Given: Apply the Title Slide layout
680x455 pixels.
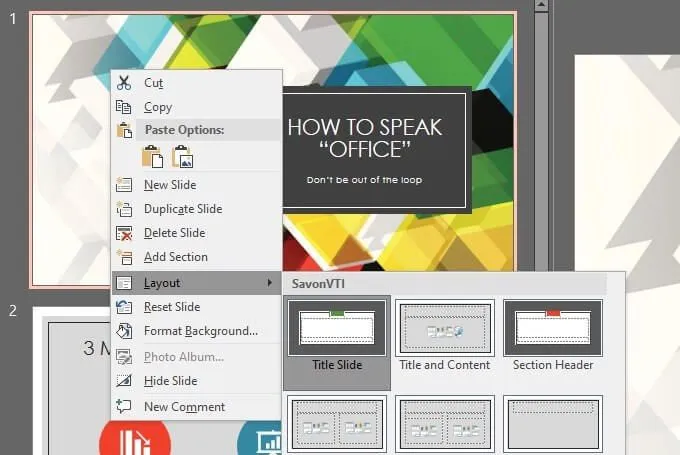Looking at the screenshot, I should pos(337,343).
